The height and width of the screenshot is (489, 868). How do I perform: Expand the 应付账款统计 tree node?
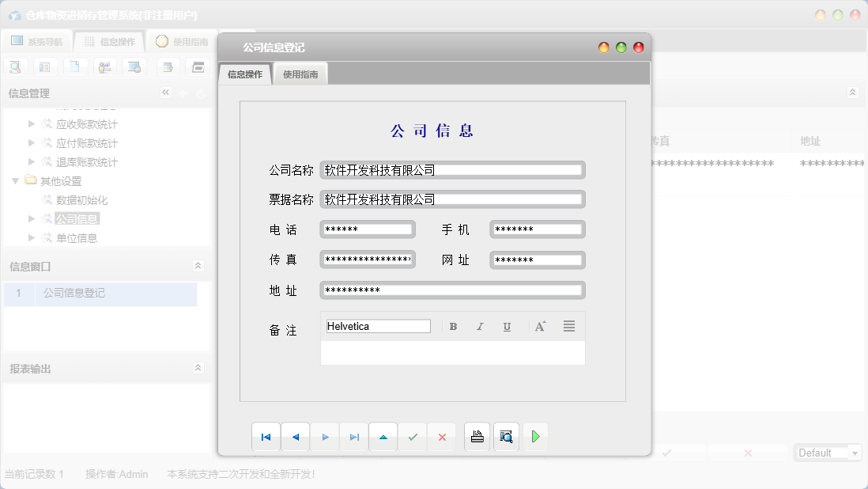point(32,143)
